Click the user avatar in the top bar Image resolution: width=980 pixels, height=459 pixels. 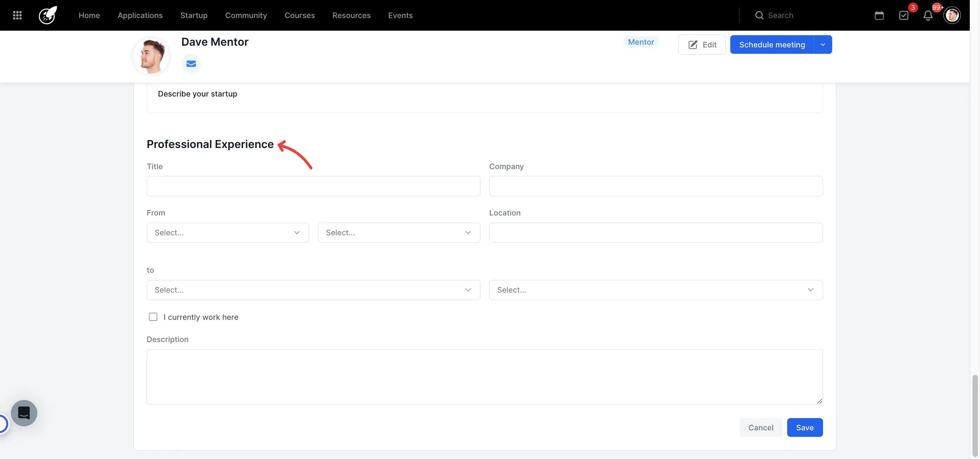tap(952, 16)
